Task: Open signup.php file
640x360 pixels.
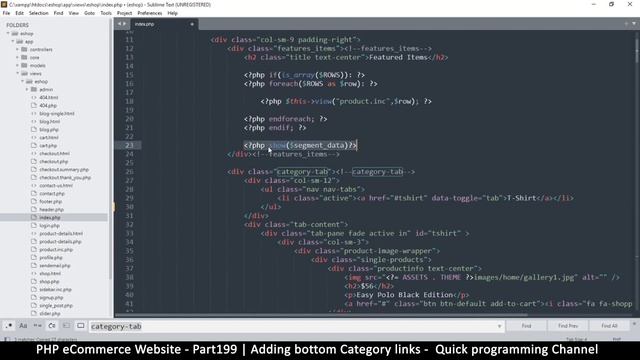Action: pos(51,298)
